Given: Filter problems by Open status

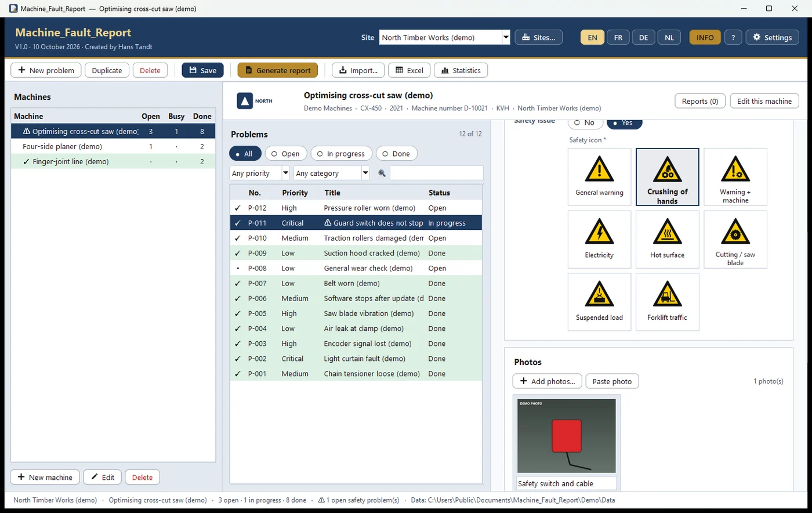Looking at the screenshot, I should [x=285, y=154].
